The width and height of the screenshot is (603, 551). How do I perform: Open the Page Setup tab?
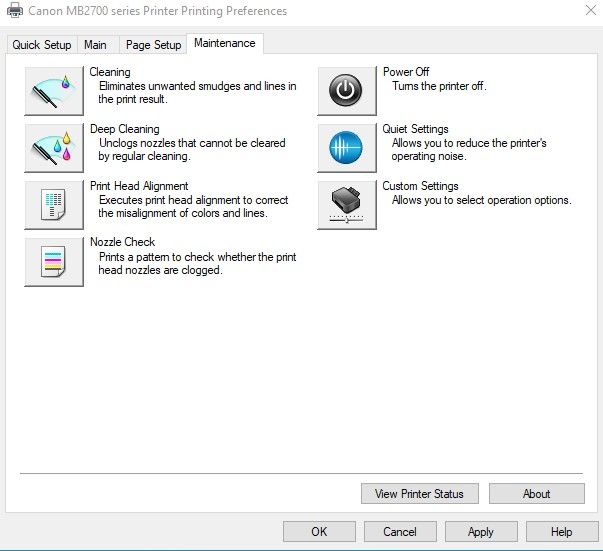153,45
